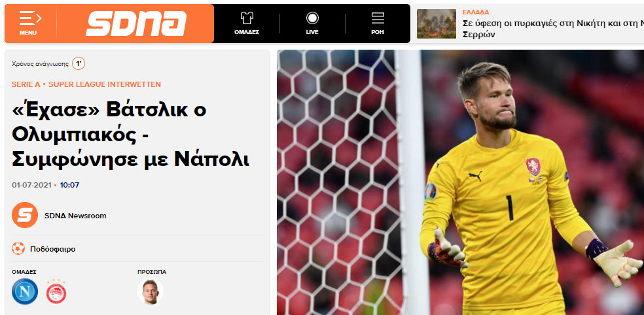The height and width of the screenshot is (315, 644).
Task: Open the SDNA Newsroom author link
Action: pos(75,216)
